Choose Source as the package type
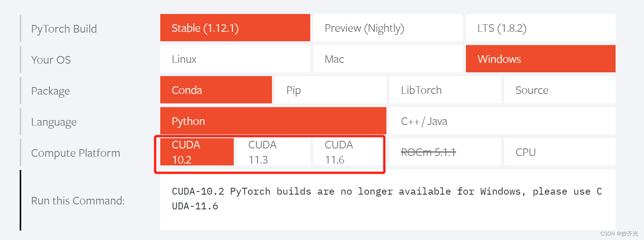Viewport: 644px width, 240px height. [x=560, y=90]
